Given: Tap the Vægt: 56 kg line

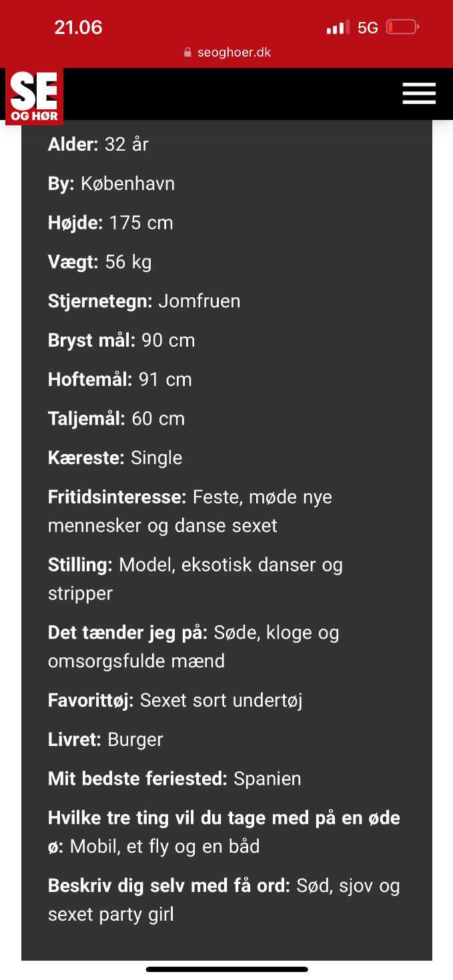Looking at the screenshot, I should 100,262.
